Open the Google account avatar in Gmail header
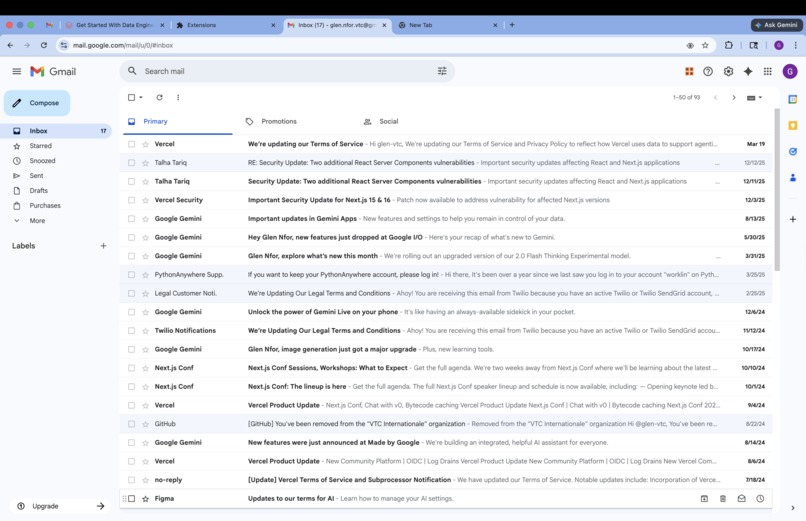 [x=790, y=71]
